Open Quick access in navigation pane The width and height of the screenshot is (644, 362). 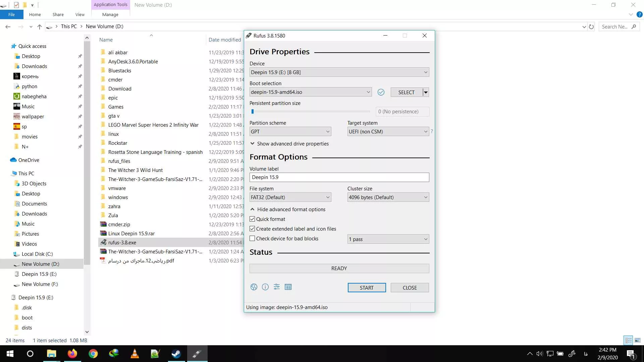(32, 46)
